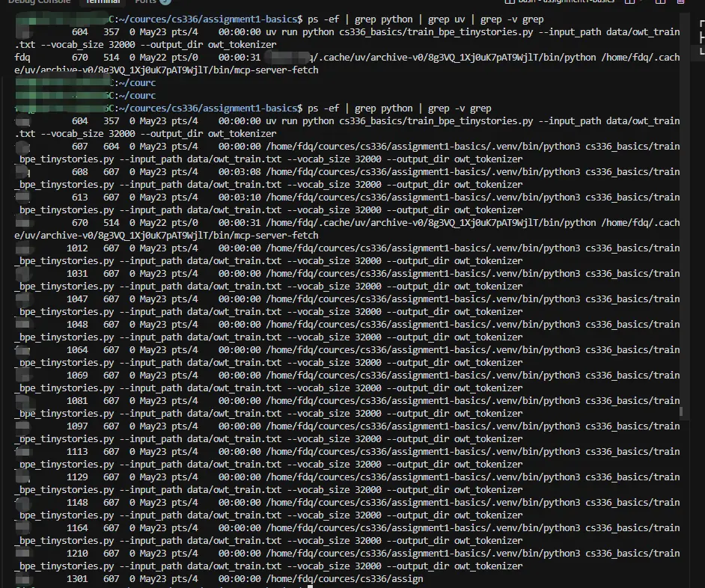Screen dimensions: 705x588
Task: Click the terminal cursor at the bottom
Action: pos(310,587)
